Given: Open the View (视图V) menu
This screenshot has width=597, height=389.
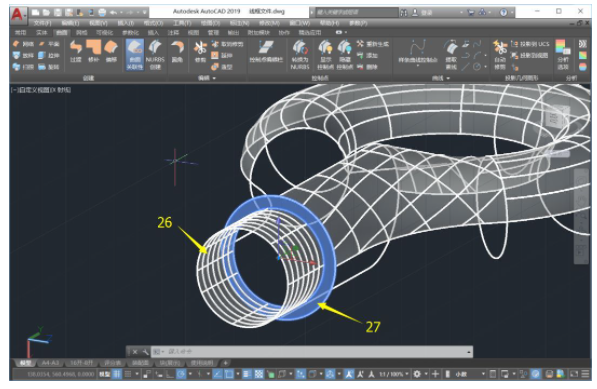Looking at the screenshot, I should point(98,23).
